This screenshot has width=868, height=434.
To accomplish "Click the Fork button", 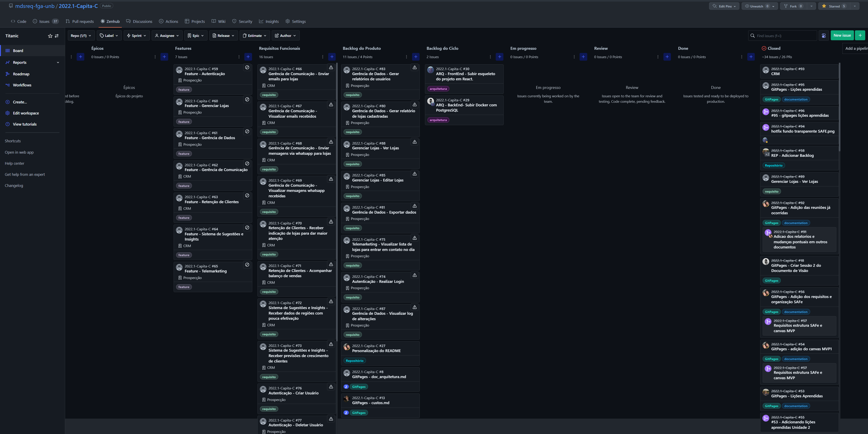I will point(794,6).
